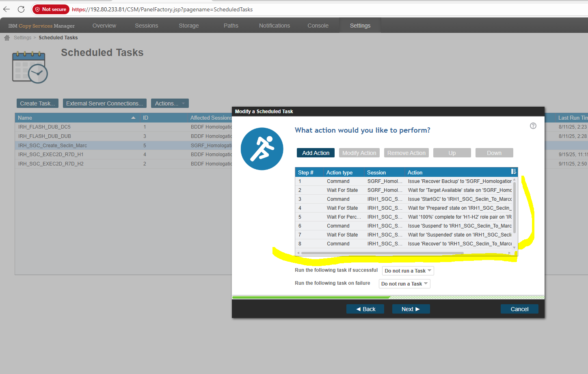Click the Not secure site badge
The image size is (588, 374).
pyautogui.click(x=51, y=9)
